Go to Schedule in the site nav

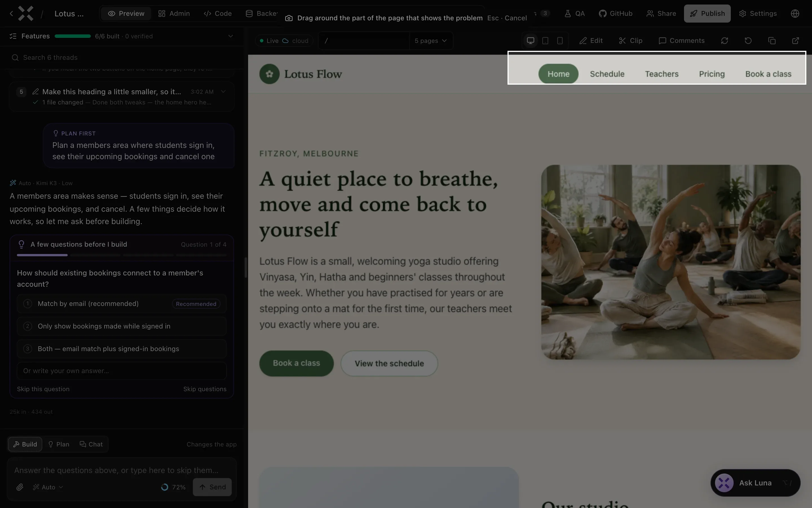(607, 74)
